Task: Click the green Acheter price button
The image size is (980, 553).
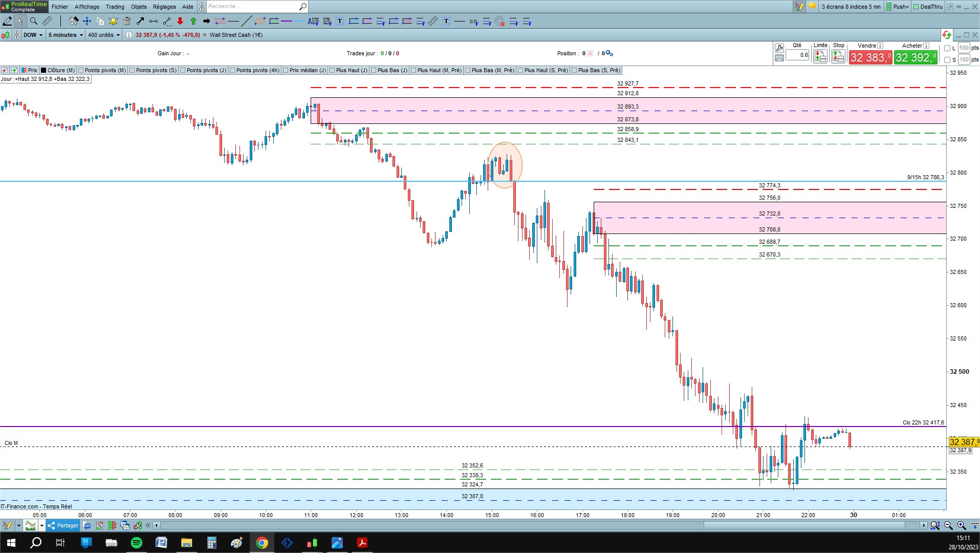Action: (x=916, y=57)
